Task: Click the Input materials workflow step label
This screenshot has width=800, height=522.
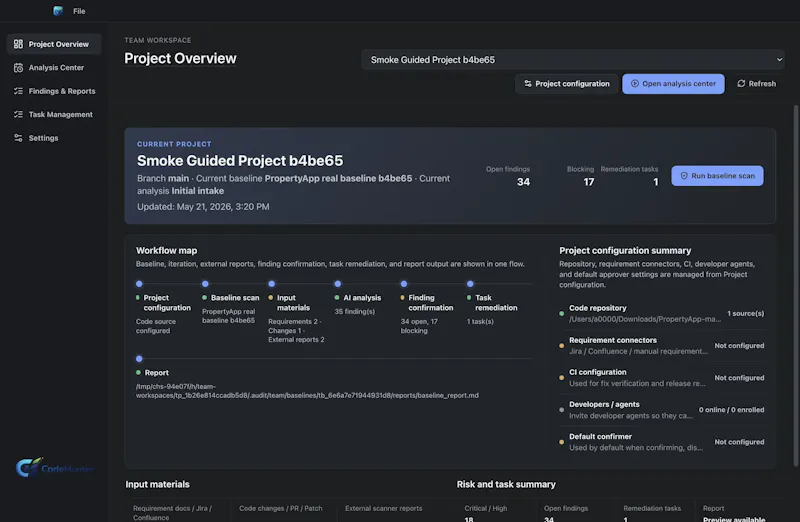Action: (x=293, y=303)
